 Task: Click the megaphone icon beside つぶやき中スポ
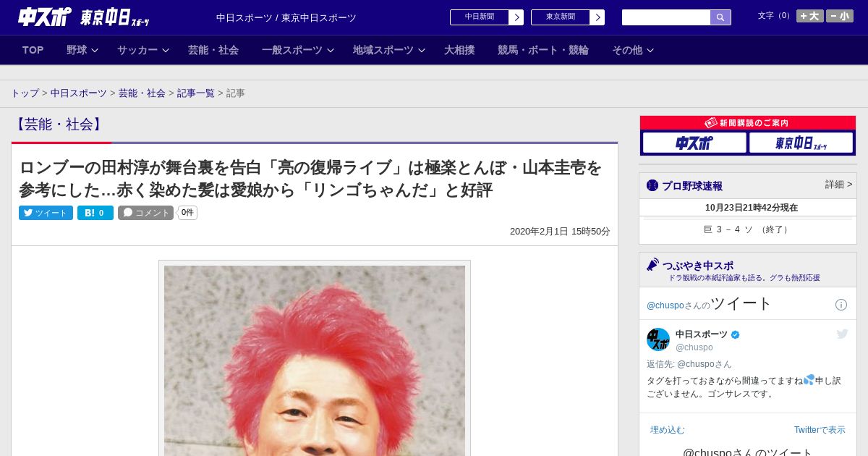click(653, 265)
